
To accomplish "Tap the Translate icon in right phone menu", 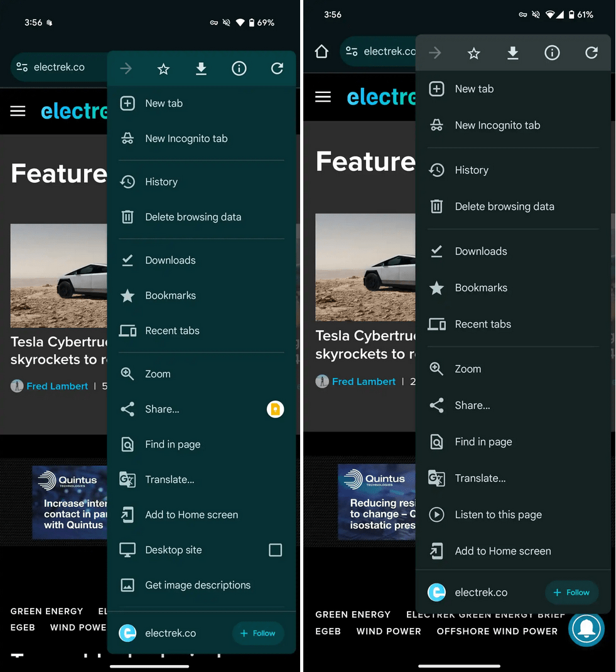I will pos(436,479).
